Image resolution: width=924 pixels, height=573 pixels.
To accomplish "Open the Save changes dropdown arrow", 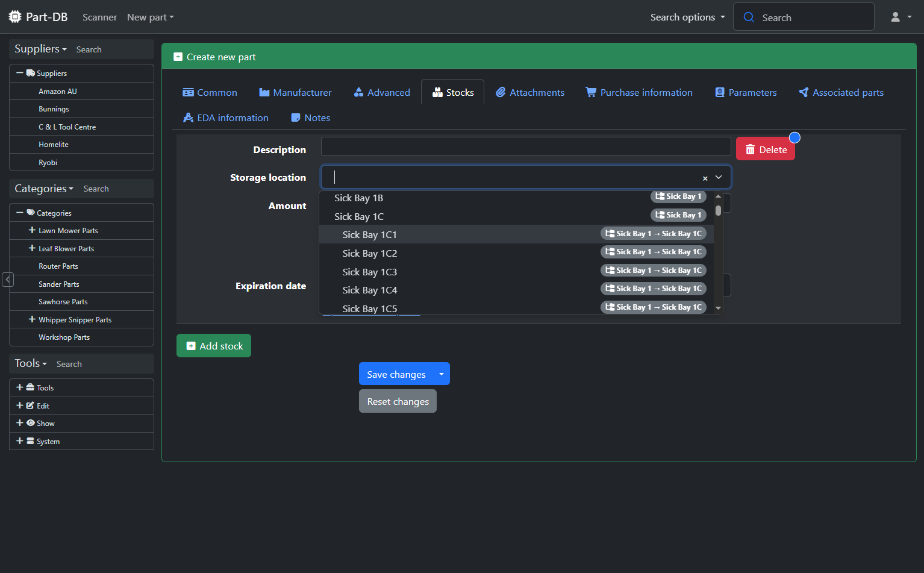I will (x=442, y=374).
